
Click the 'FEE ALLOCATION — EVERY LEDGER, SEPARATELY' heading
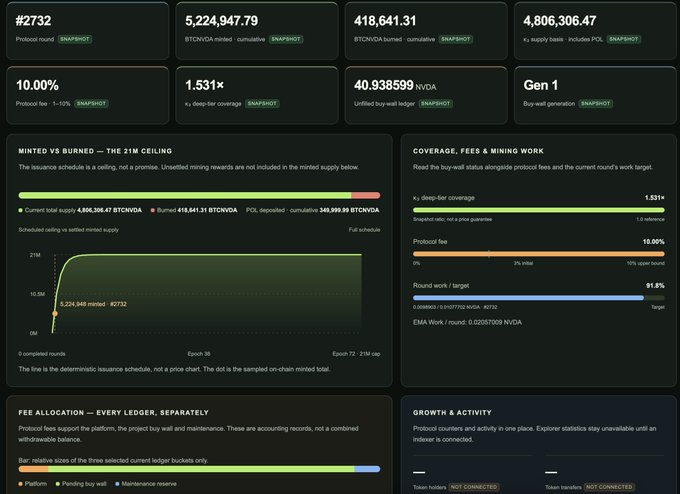click(x=114, y=412)
